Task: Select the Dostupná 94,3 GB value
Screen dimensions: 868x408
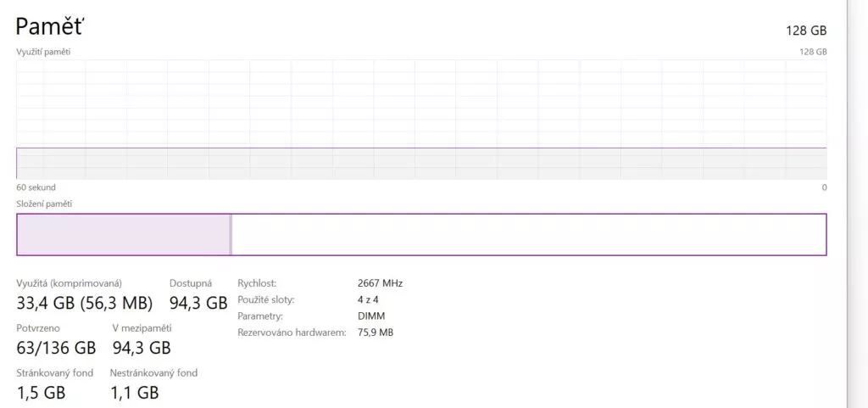Action: (x=198, y=303)
